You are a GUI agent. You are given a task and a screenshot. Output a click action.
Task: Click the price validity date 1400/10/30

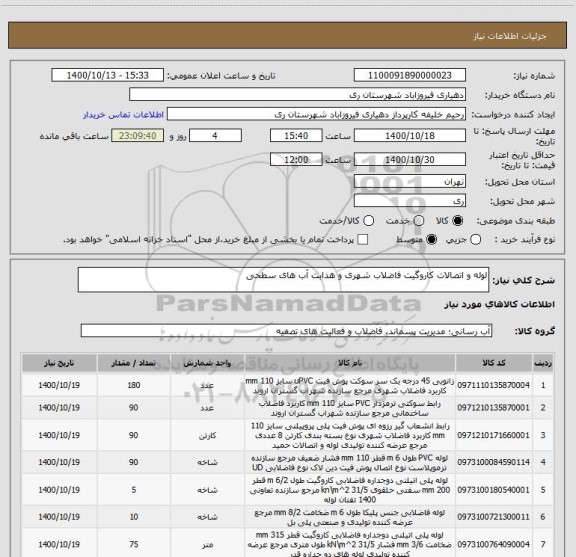(410, 159)
